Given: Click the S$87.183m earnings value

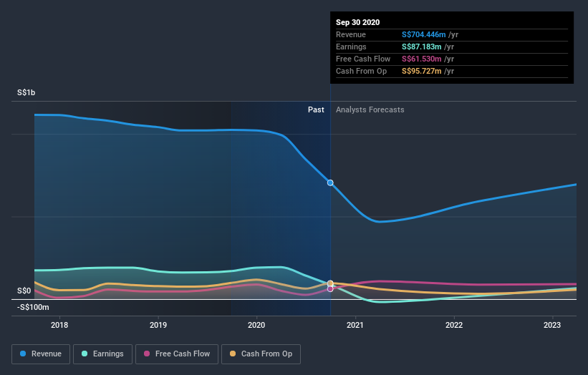Looking at the screenshot, I should (x=422, y=47).
